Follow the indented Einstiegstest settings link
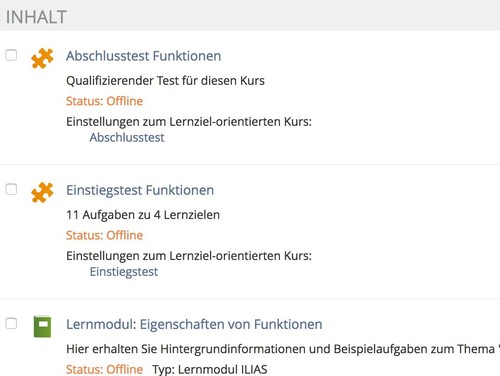Image resolution: width=500 pixels, height=376 pixels. point(124,272)
